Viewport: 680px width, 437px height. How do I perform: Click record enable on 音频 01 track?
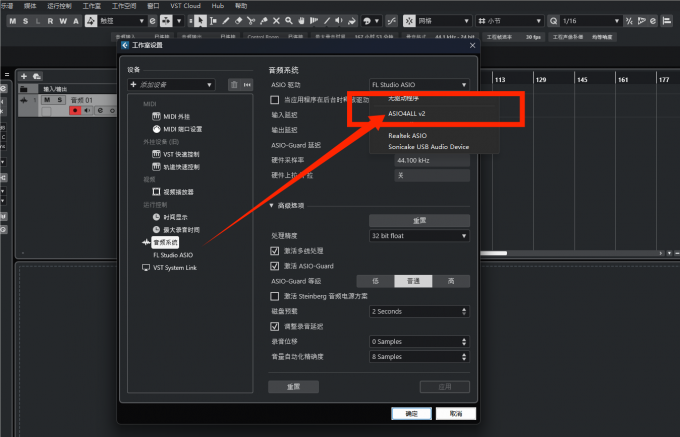click(x=75, y=111)
